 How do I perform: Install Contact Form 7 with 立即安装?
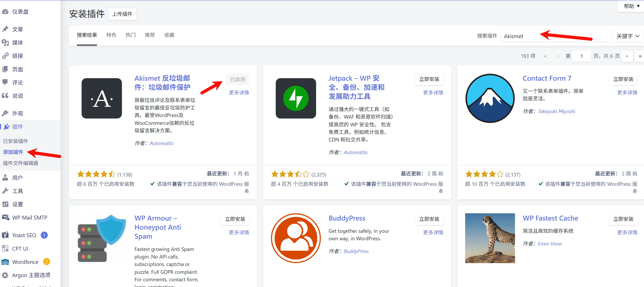pos(623,79)
